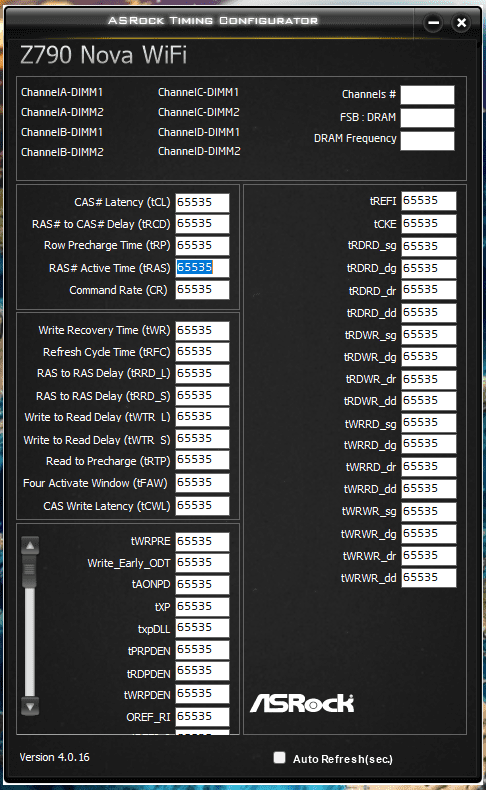This screenshot has height=790, width=486.
Task: Click the tWRRD_dr value field
Action: pos(429,467)
